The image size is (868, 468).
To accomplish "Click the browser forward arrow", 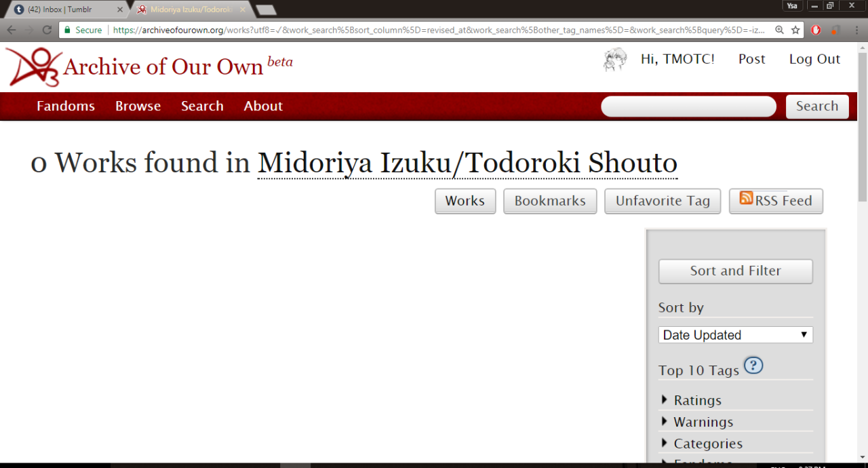I will (29, 30).
